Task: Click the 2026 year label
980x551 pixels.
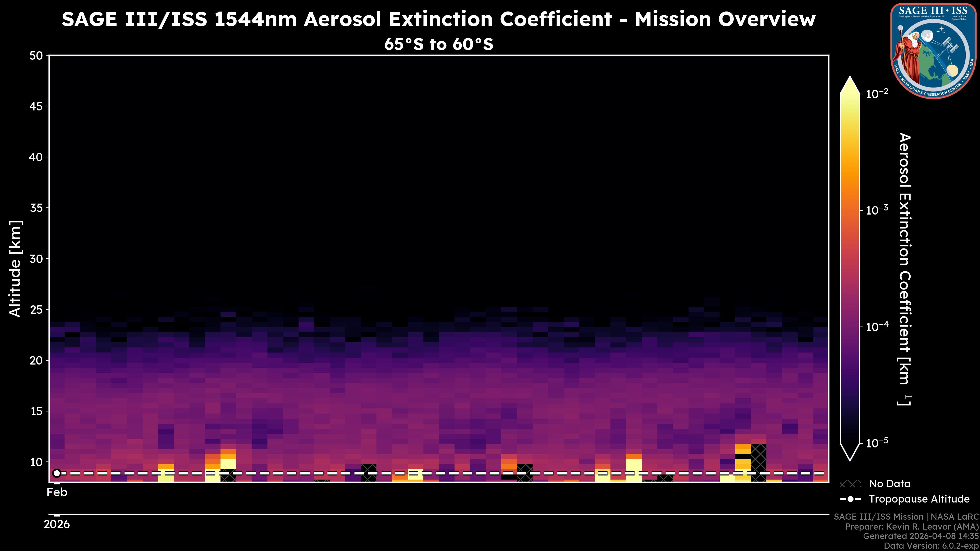Action: pyautogui.click(x=57, y=524)
